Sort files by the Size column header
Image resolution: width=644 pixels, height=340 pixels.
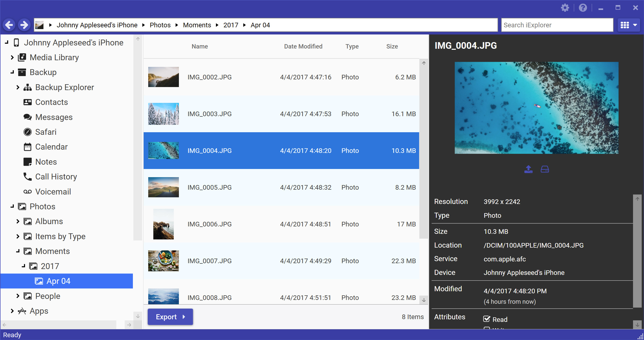(x=392, y=46)
